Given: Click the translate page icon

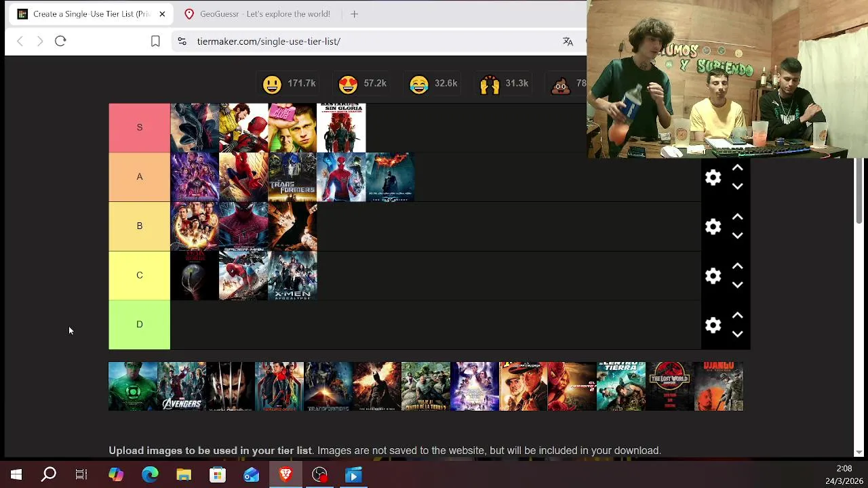Looking at the screenshot, I should 568,41.
